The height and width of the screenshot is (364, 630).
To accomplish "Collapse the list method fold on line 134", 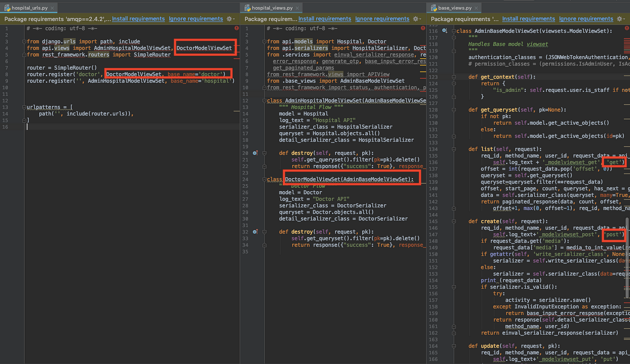I will point(454,149).
